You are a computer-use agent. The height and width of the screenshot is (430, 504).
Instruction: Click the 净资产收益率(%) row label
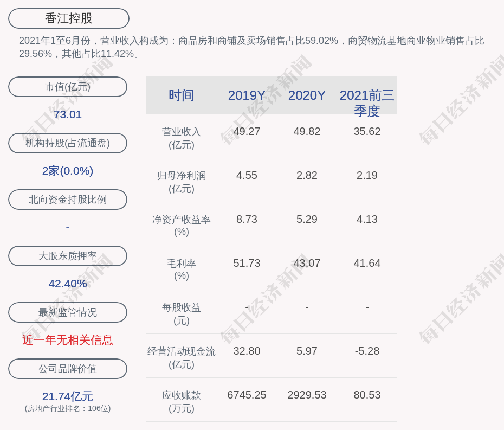point(182,226)
